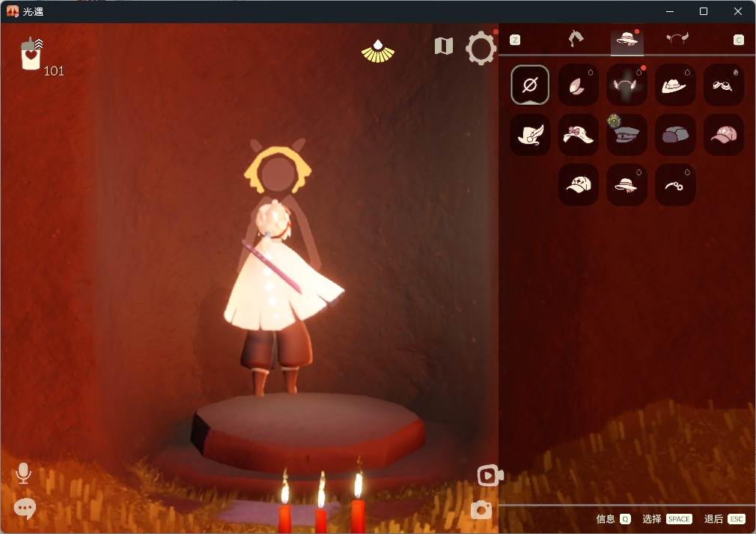Click the 信息 Q info button
This screenshot has width=756, height=534.
click(x=613, y=519)
